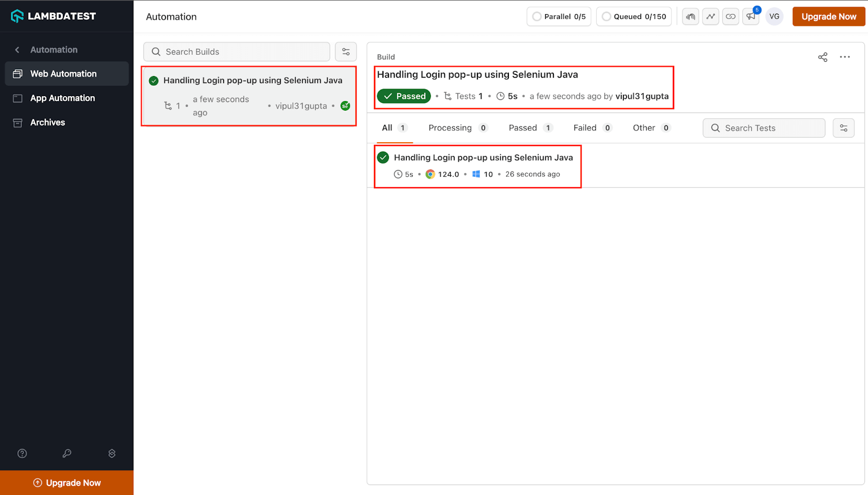This screenshot has height=495, width=868.
Task: Open help using the question mark icon
Action: click(x=22, y=453)
